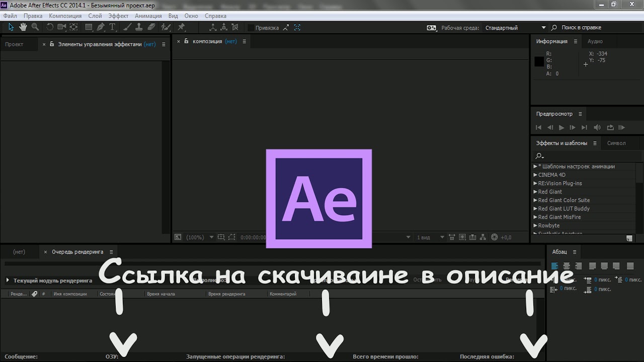Select the Puppet Pin tool

(x=181, y=27)
